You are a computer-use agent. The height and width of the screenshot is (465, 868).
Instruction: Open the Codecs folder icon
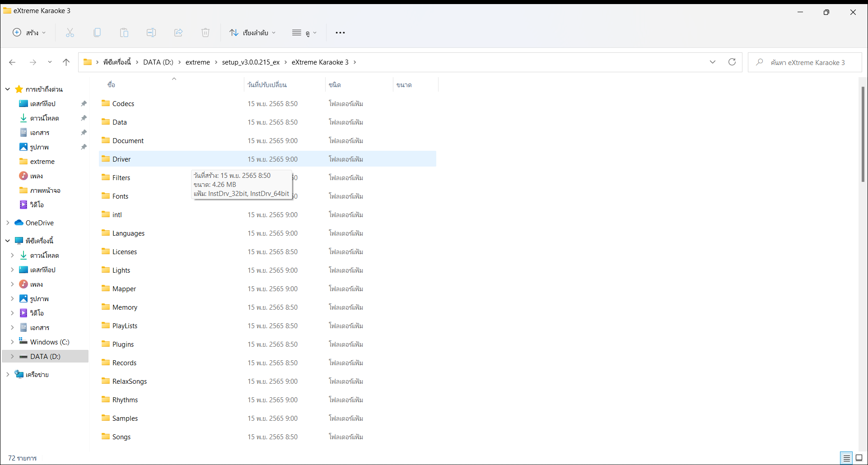click(106, 103)
